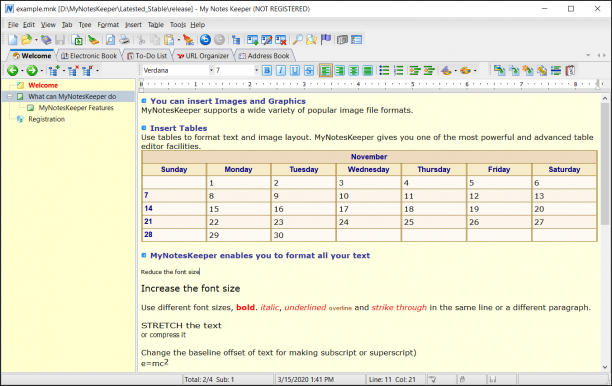
Task: Open the Paste options dropdown arrow
Action: click(x=178, y=40)
